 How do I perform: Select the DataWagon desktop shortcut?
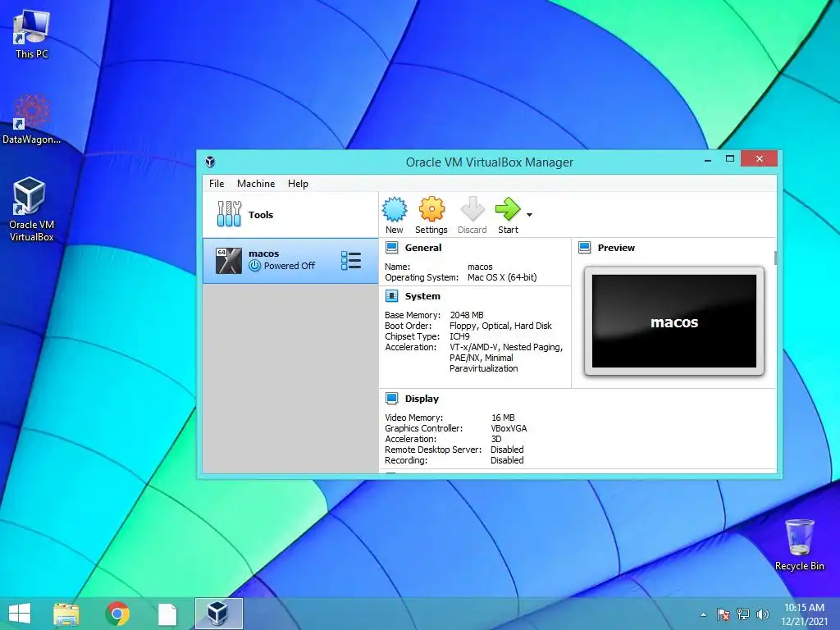pos(32,119)
